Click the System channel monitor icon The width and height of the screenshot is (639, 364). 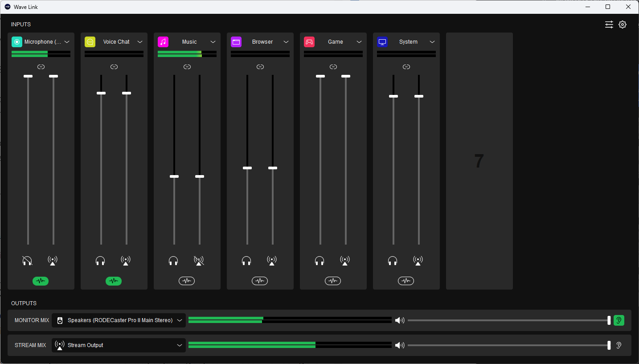[x=382, y=42]
